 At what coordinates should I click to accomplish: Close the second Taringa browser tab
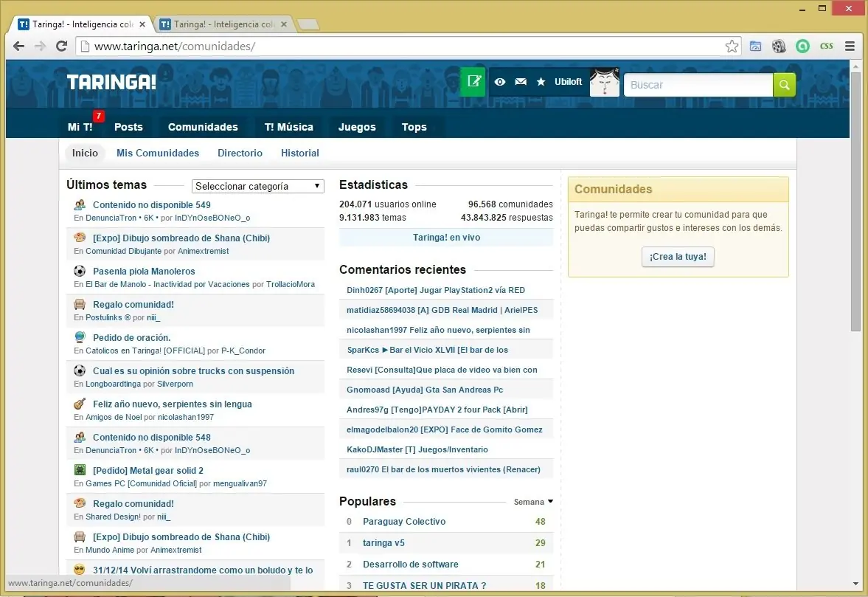(x=284, y=24)
